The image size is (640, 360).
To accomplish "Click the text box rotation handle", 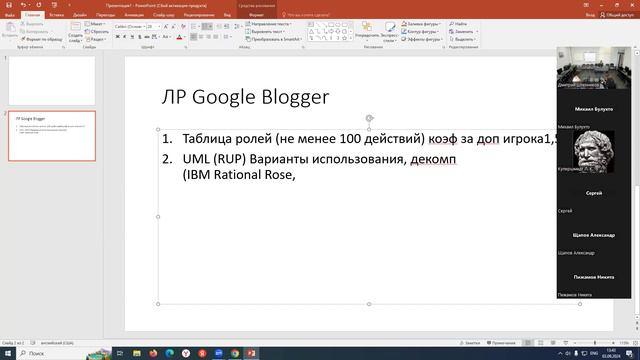I will (369, 118).
